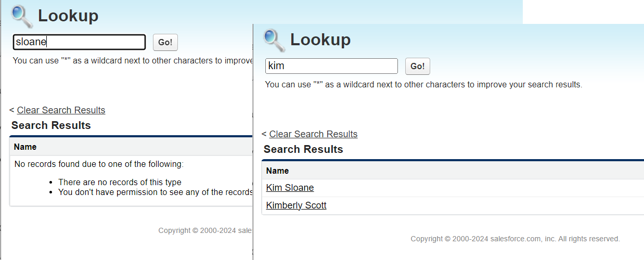Focus the search field containing "kim"
Image resolution: width=644 pixels, height=260 pixels.
[x=331, y=66]
